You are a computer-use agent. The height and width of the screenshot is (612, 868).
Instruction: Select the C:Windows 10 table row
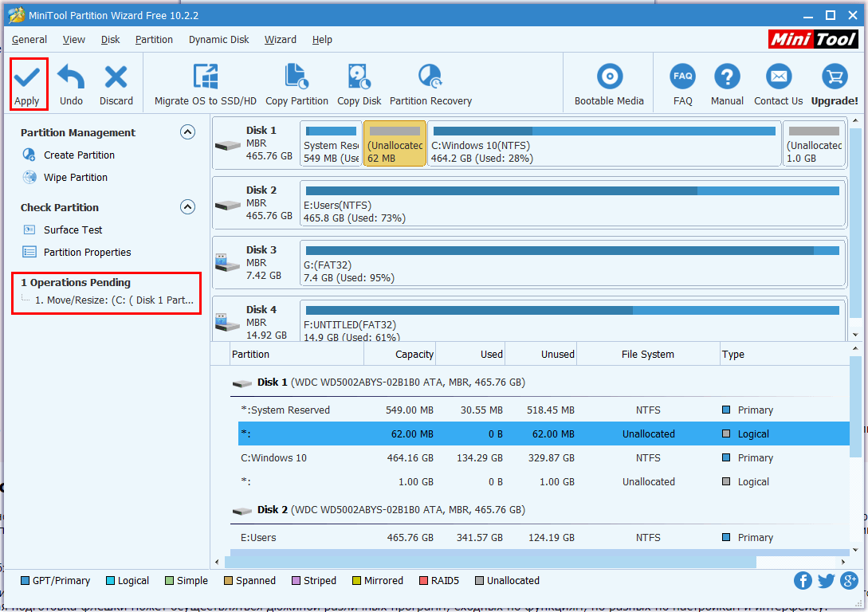click(x=544, y=457)
